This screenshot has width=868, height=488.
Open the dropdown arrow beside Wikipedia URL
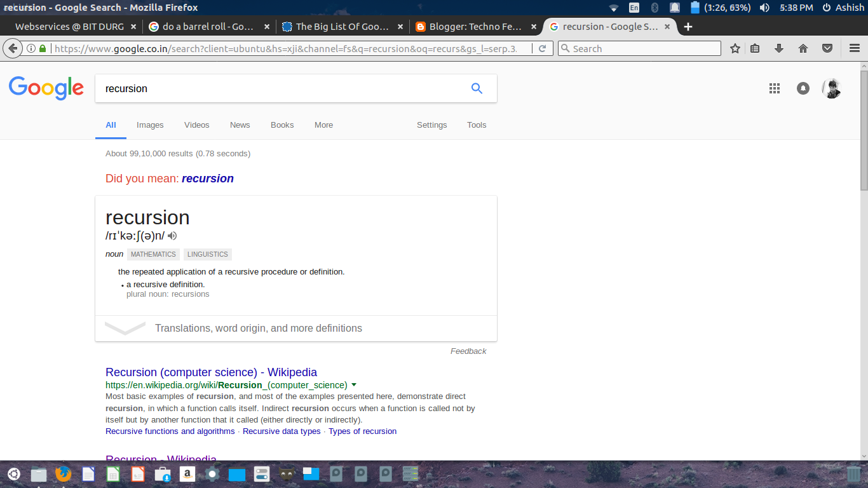click(x=354, y=385)
